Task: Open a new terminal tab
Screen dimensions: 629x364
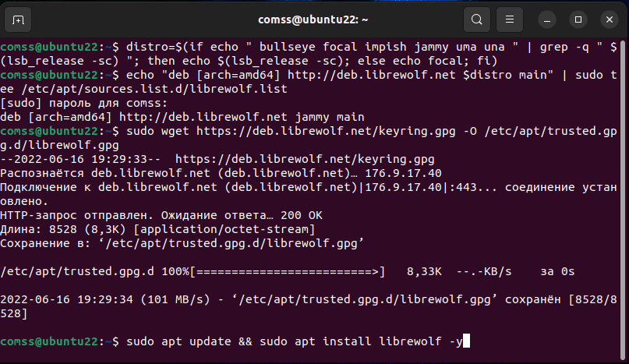Action: click(x=19, y=19)
